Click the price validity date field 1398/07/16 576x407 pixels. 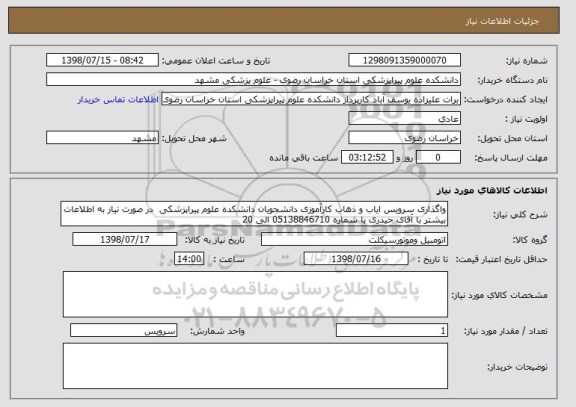[356, 259]
